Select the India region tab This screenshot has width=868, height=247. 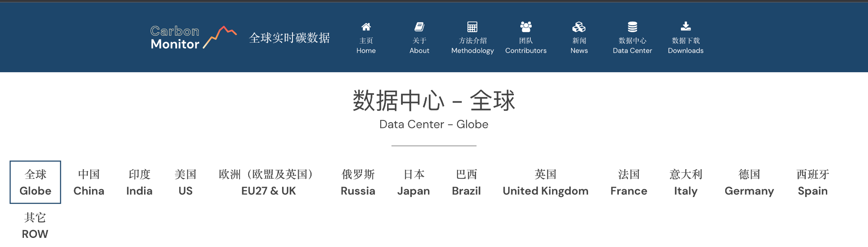pyautogui.click(x=139, y=182)
